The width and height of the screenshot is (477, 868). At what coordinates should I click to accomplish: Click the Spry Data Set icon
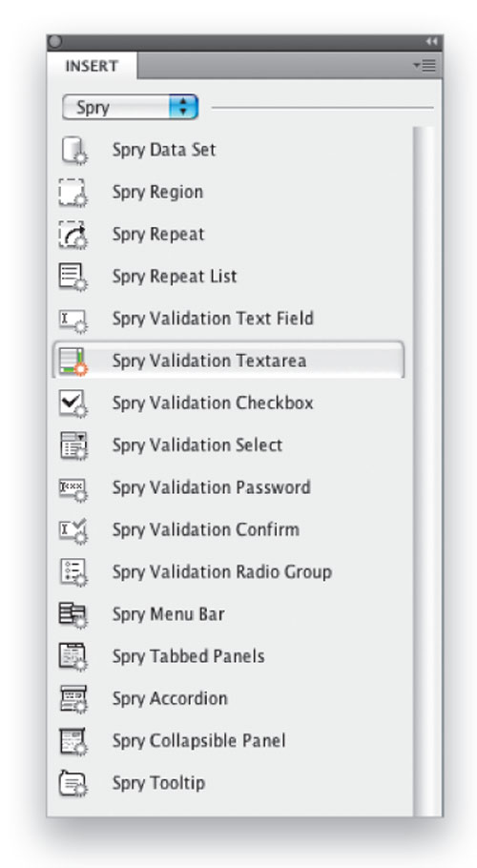point(73,150)
